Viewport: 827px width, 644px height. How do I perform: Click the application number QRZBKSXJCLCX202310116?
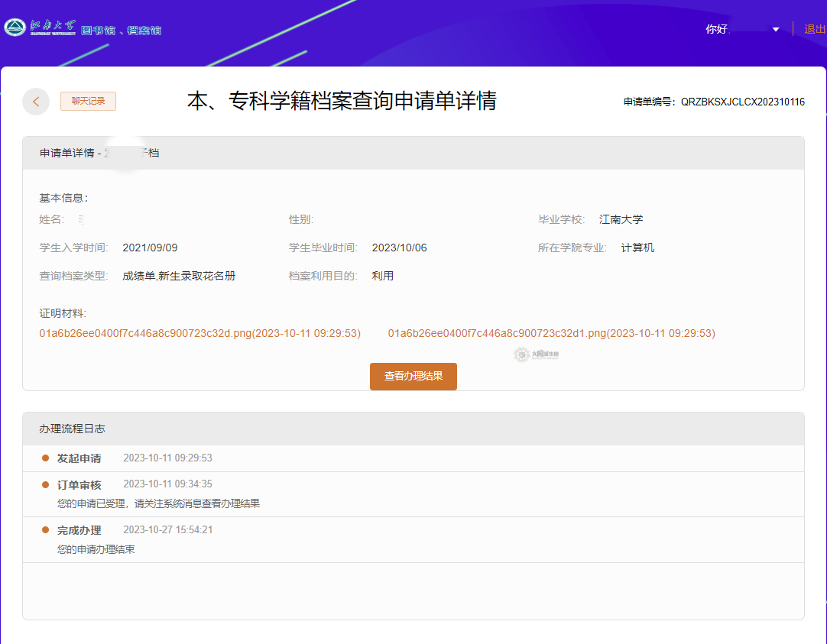pos(742,102)
